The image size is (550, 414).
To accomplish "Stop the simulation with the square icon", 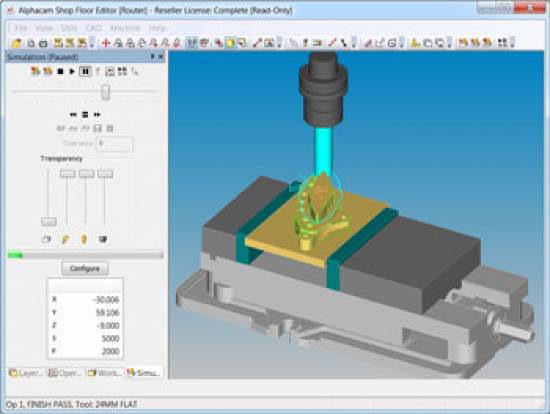I will point(60,72).
